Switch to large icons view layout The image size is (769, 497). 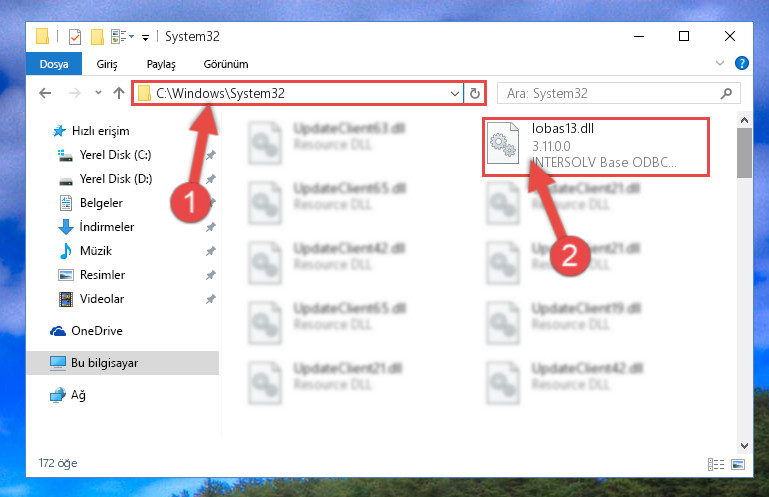pyautogui.click(x=738, y=464)
